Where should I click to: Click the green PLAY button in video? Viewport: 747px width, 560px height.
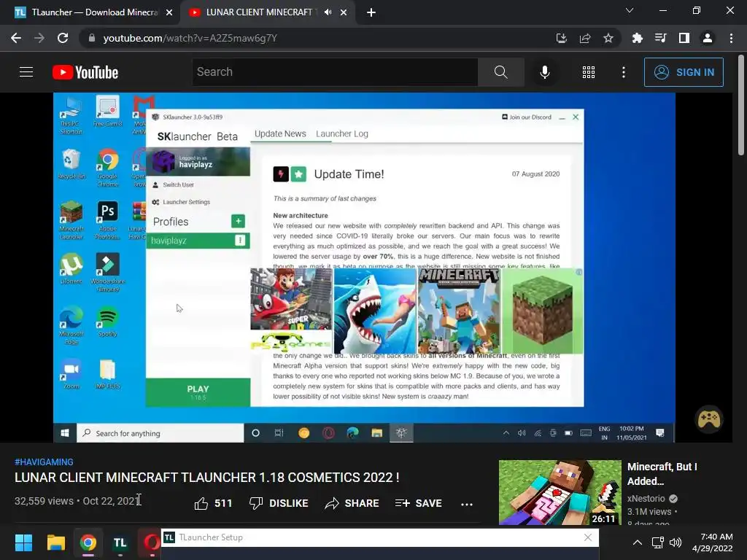[x=198, y=392]
